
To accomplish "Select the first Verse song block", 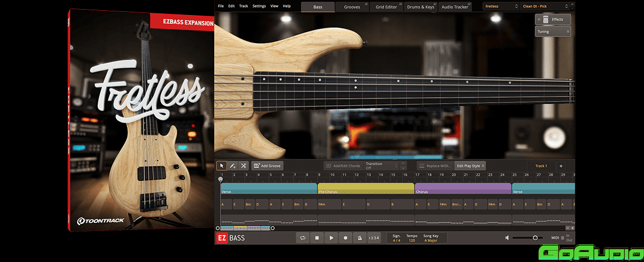I will [268, 188].
